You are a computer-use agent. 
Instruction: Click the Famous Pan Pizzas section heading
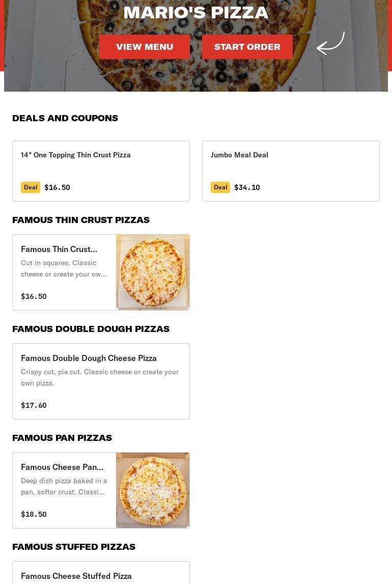(x=62, y=438)
